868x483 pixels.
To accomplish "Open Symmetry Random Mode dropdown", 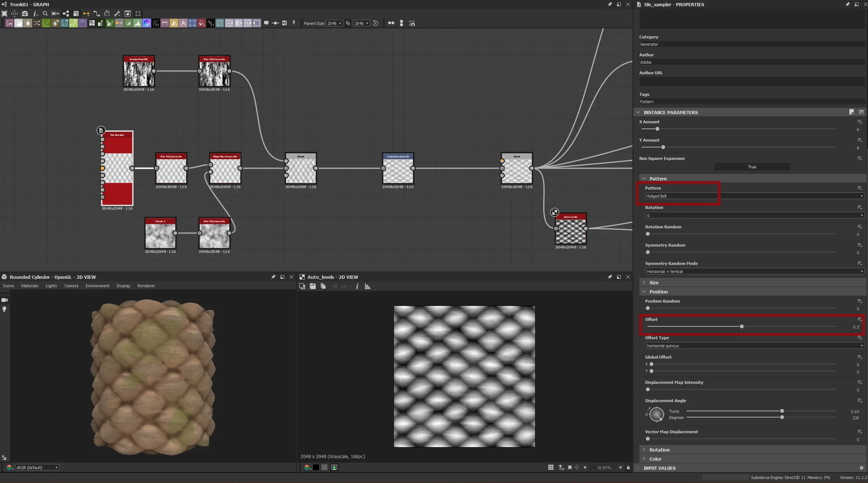I will [x=755, y=272].
